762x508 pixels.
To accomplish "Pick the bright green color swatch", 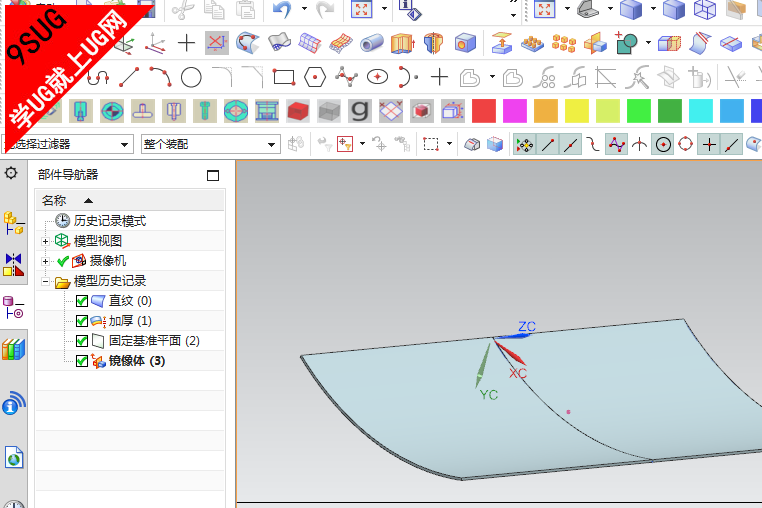I will pyautogui.click(x=639, y=111).
